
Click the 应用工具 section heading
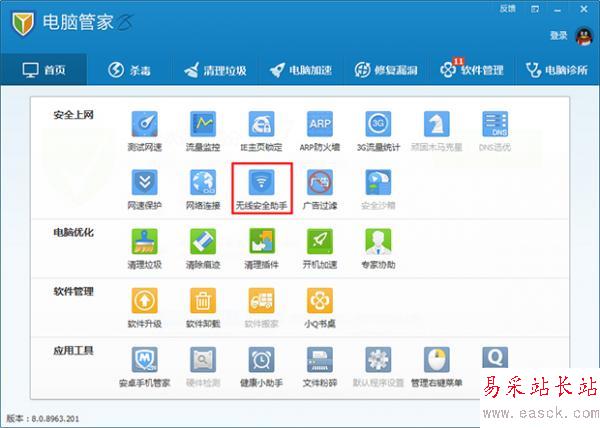tap(73, 350)
